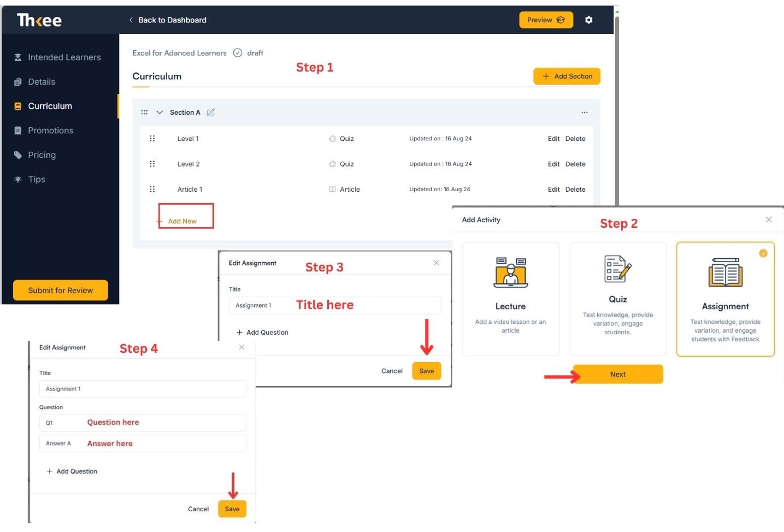Click Next in Add Activity dialog
784x532 pixels.
[x=617, y=374]
